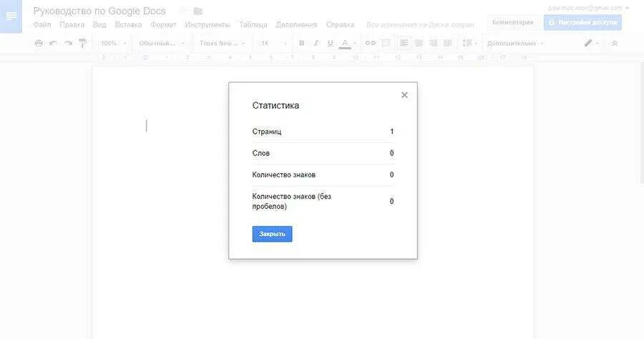Image resolution: width=644 pixels, height=339 pixels.
Task: Click the Print icon in toolbar
Action: (x=39, y=43)
